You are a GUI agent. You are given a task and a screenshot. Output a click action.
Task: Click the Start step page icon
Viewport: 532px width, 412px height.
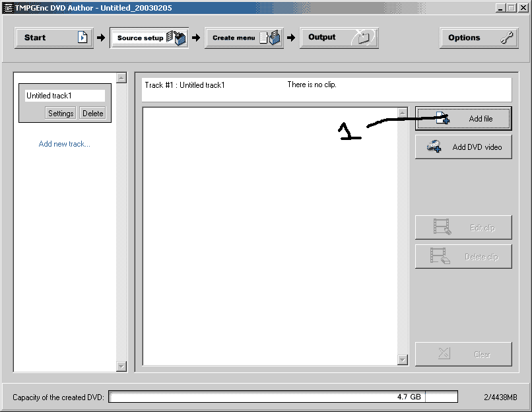click(x=83, y=38)
